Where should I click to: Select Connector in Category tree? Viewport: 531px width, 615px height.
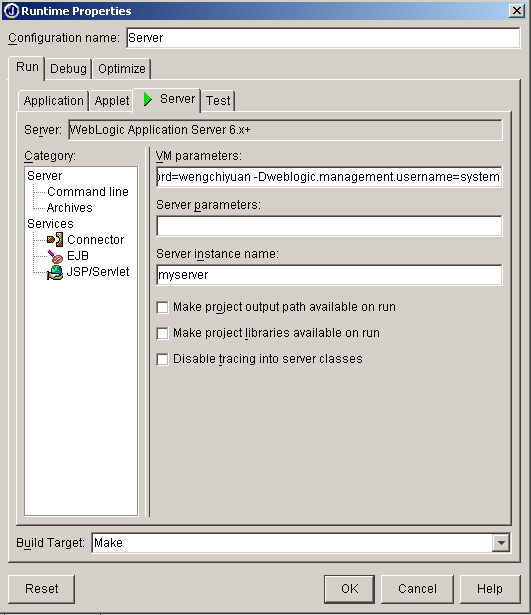click(96, 240)
